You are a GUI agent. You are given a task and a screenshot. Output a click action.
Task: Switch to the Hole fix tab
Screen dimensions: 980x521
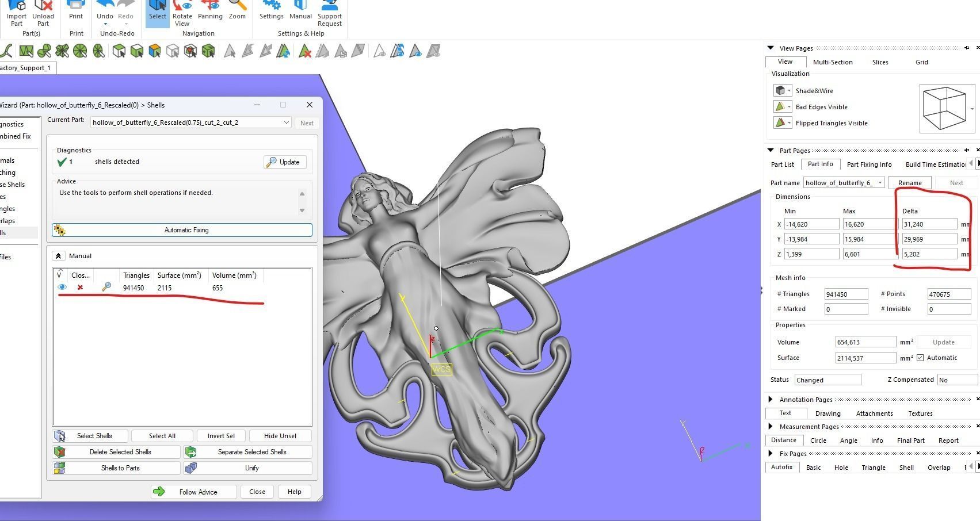[x=841, y=468]
